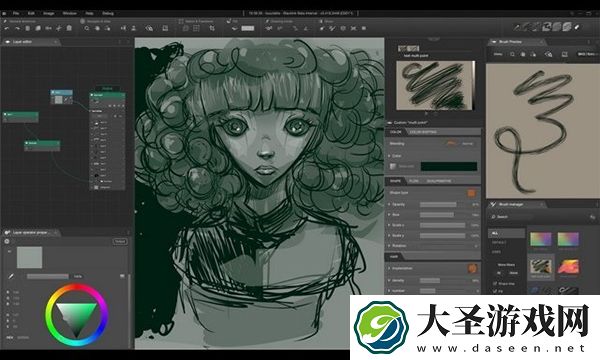The width and height of the screenshot is (600, 360).
Task: Click the redo arrow icon in toolbar
Action: (x=17, y=28)
